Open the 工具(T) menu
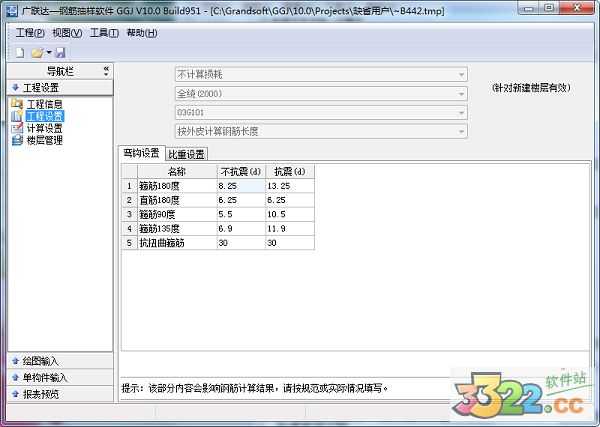 click(104, 33)
